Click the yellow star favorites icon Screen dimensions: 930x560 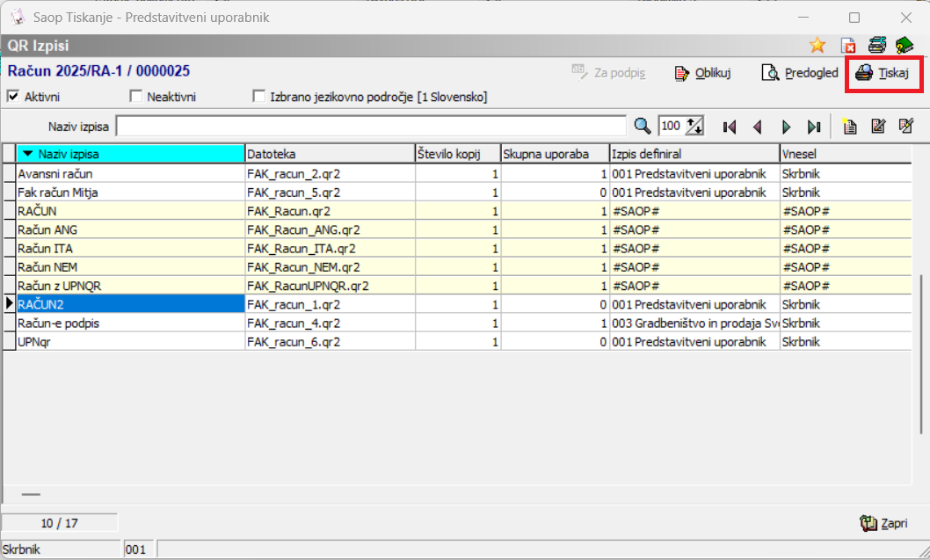tap(817, 45)
